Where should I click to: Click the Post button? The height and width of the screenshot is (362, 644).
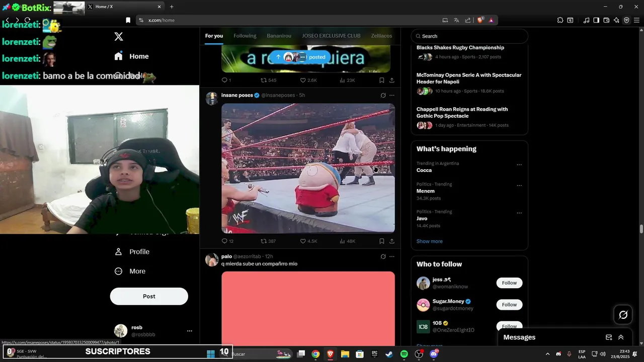click(x=149, y=296)
